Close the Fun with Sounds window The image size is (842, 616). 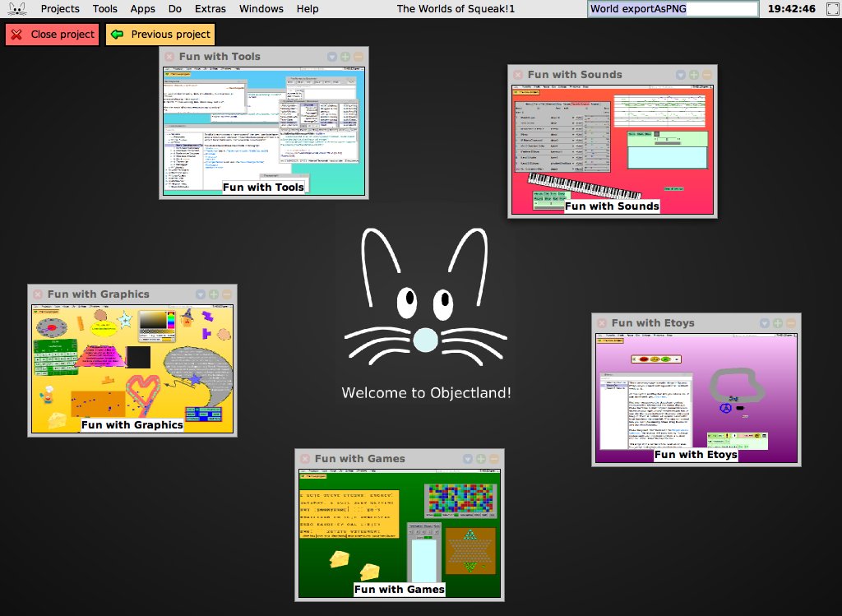point(518,75)
